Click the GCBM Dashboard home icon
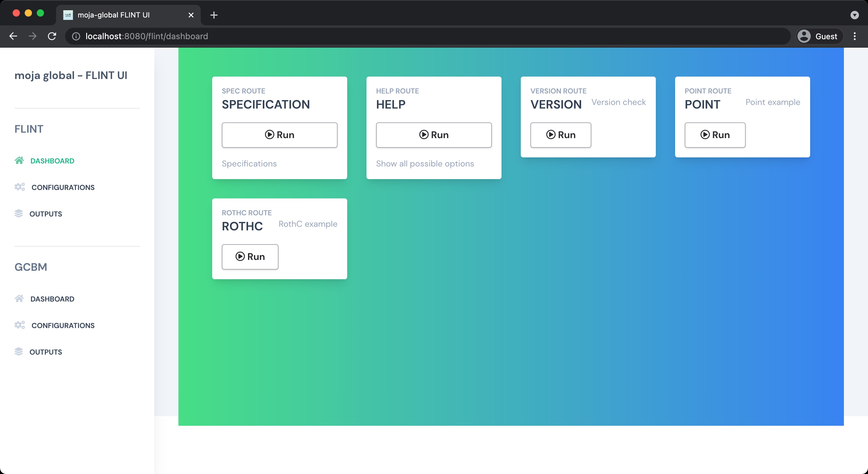The height and width of the screenshot is (474, 868). click(19, 299)
